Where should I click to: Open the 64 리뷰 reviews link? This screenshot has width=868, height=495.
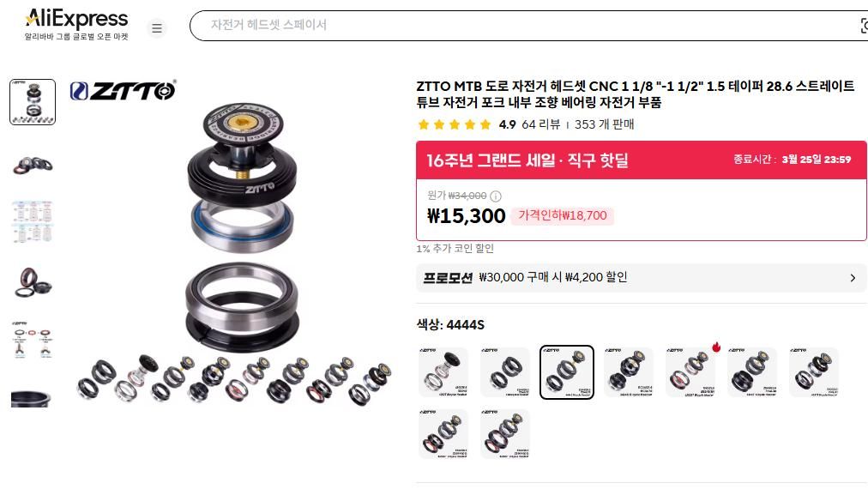coord(540,124)
